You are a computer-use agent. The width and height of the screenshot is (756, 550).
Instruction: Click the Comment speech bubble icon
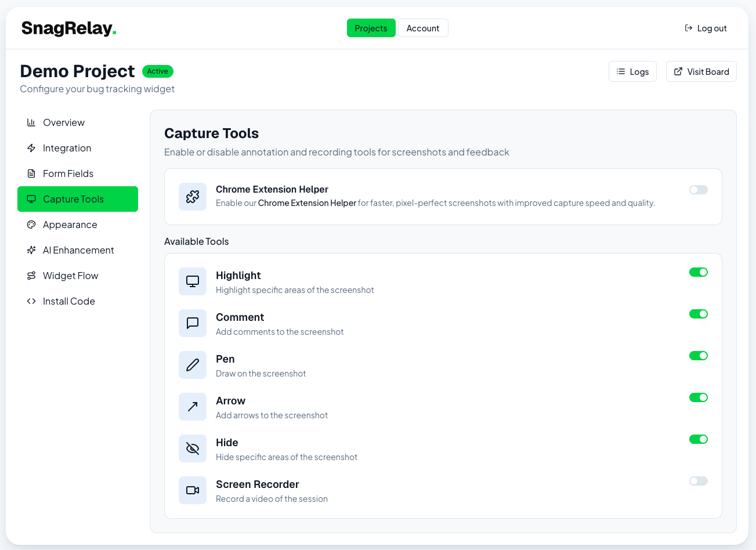point(193,323)
